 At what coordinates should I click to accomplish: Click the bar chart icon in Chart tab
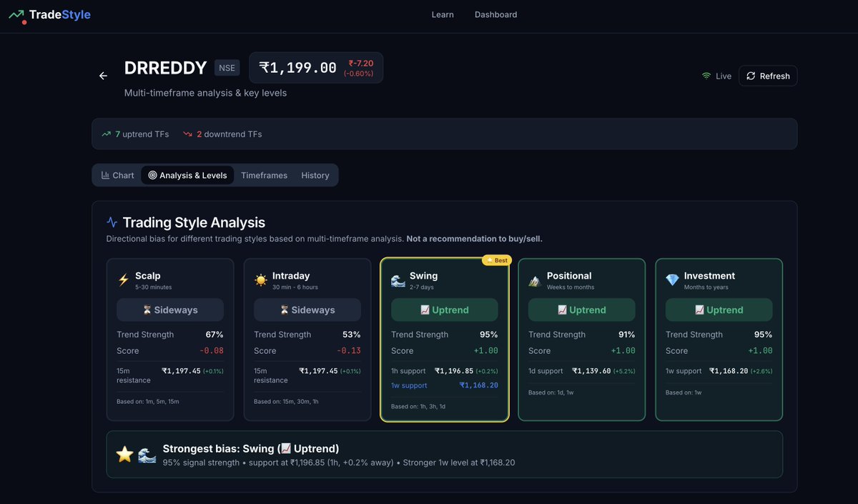[105, 175]
